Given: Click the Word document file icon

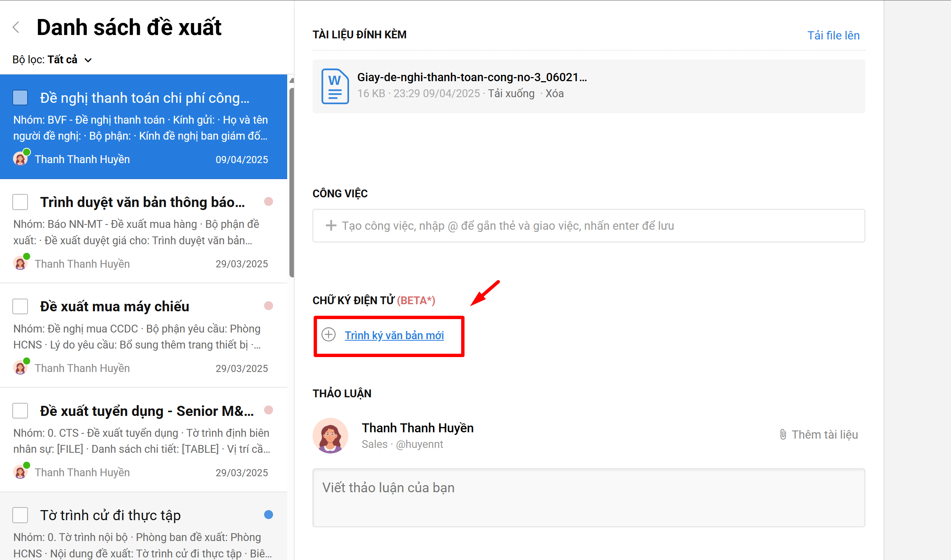Looking at the screenshot, I should pyautogui.click(x=335, y=86).
